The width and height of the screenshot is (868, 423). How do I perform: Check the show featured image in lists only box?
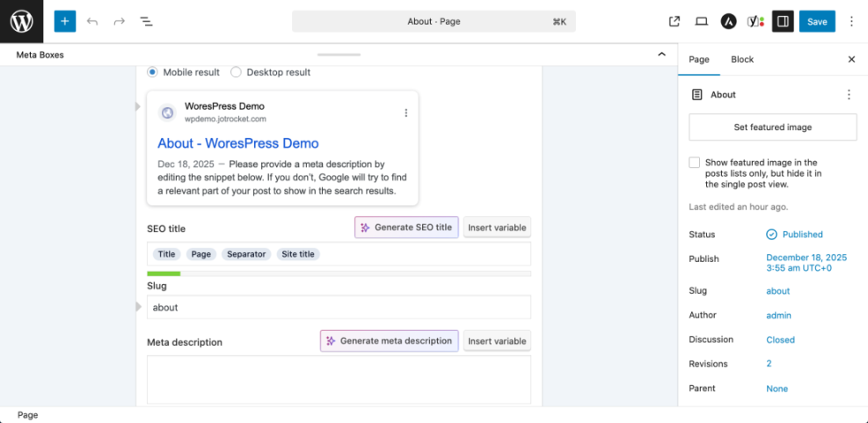pos(694,162)
